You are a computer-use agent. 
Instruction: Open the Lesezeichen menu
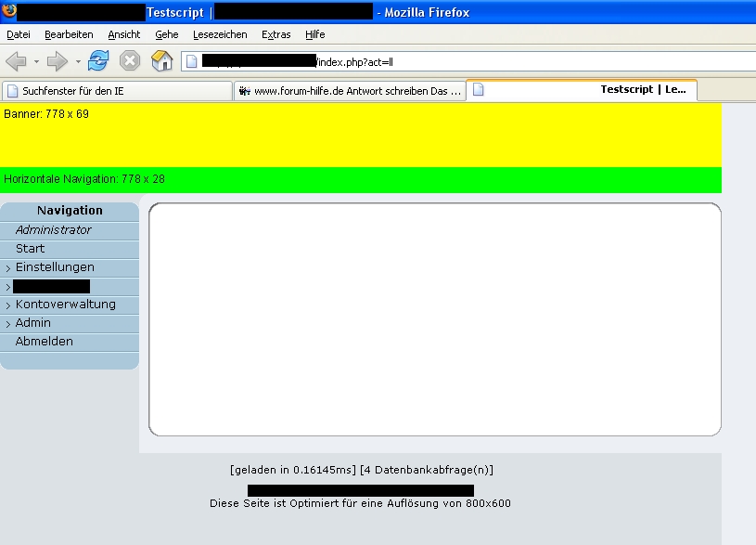coord(220,34)
